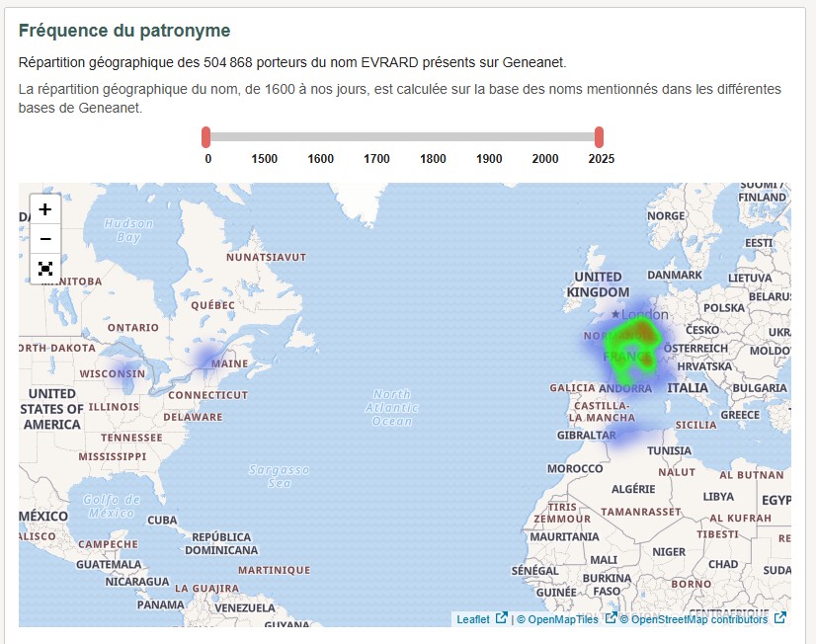Open the OpenStreetMap contributors link
Viewport: 816px width, 644px height.
coord(697,619)
